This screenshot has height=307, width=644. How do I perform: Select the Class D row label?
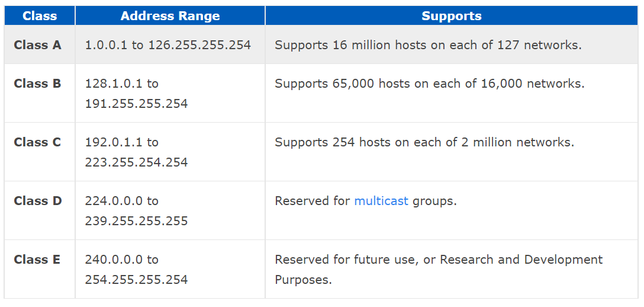[x=38, y=201]
